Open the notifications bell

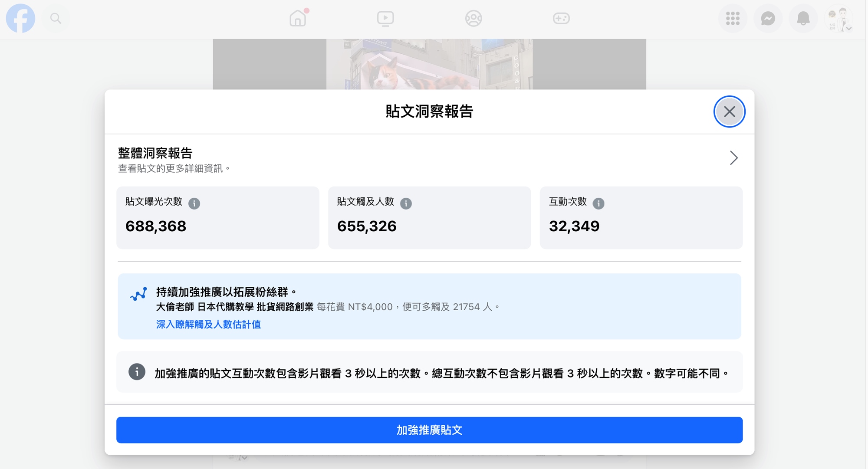[803, 19]
